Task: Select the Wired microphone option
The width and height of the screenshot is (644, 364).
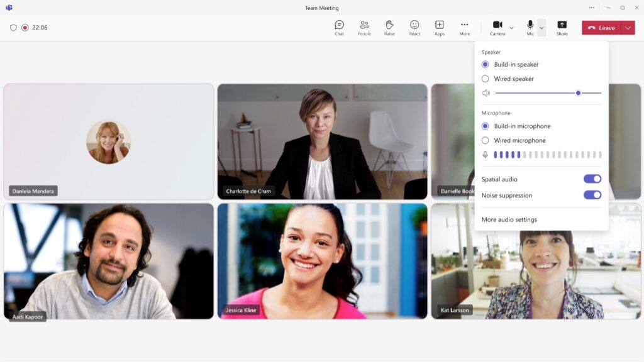Action: [x=486, y=141]
